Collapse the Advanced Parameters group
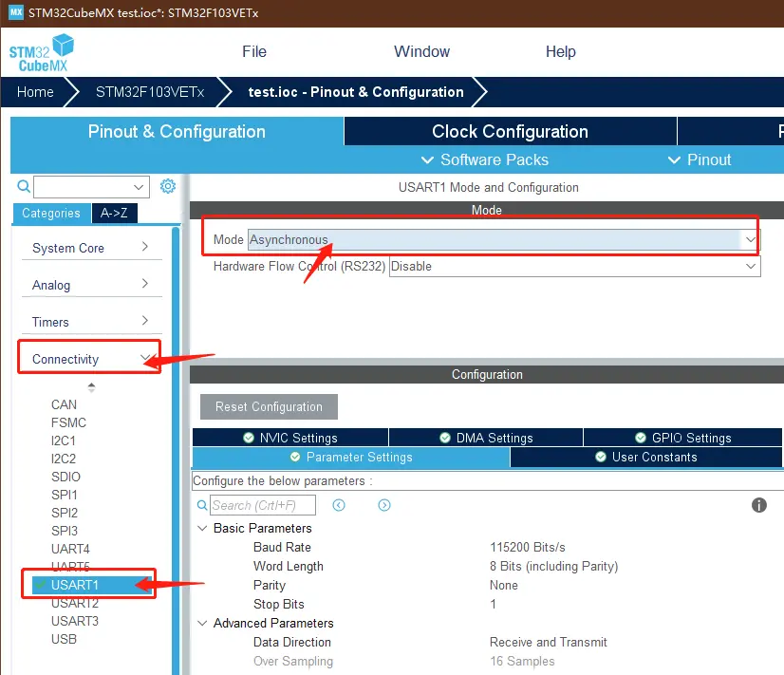 click(202, 623)
